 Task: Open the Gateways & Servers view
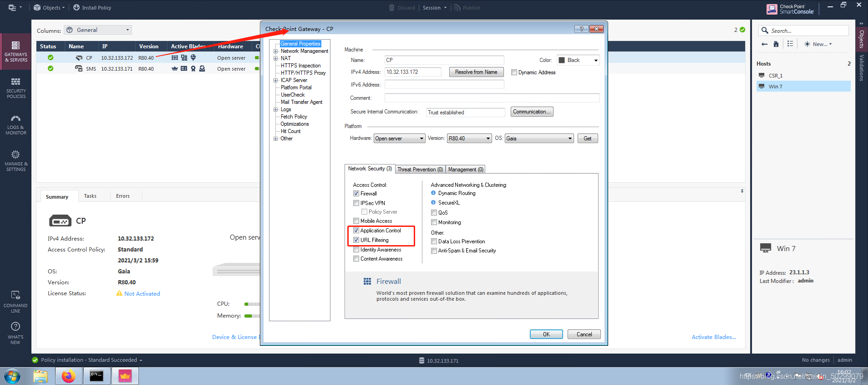tap(15, 51)
